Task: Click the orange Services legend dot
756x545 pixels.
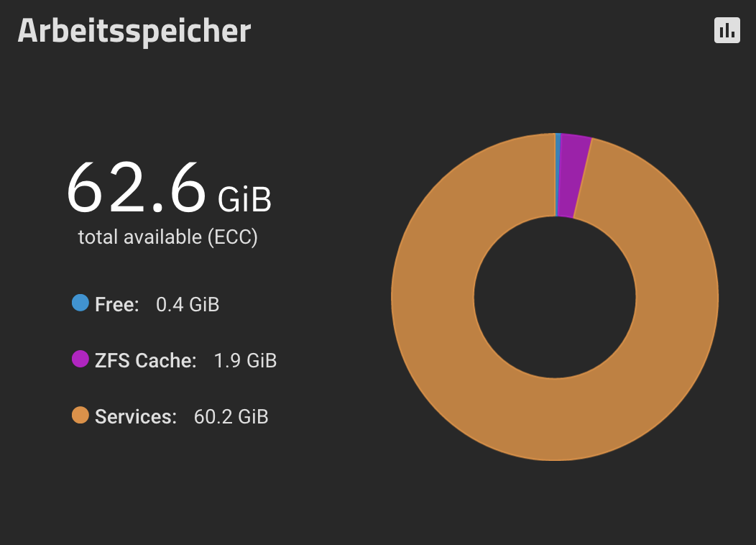Action: pos(80,416)
